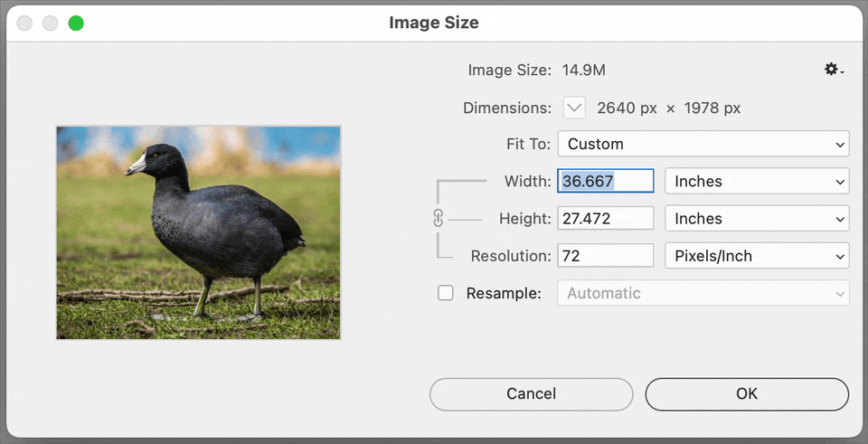868x444 pixels.
Task: Open the Width units dropdown
Action: [x=756, y=181]
